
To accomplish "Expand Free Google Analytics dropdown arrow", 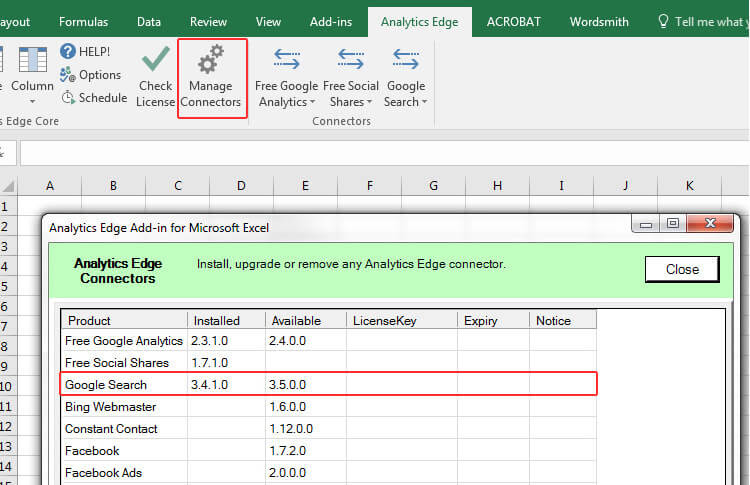I will [x=312, y=102].
